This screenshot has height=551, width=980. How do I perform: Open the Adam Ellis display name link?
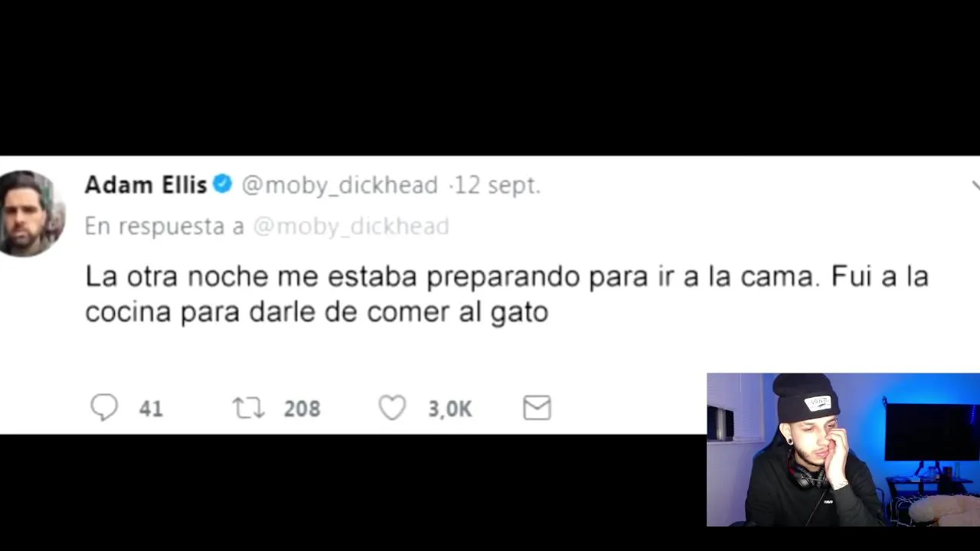[x=145, y=185]
